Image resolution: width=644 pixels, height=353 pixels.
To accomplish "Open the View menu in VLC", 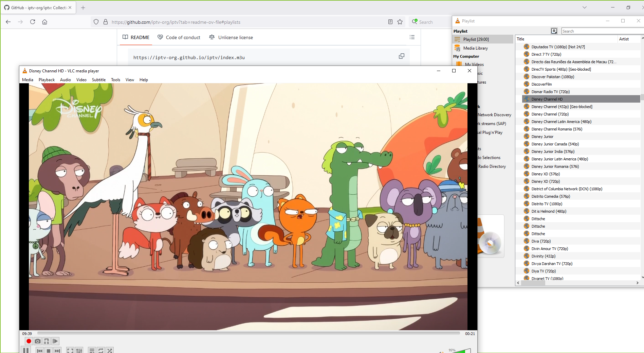I will [x=130, y=80].
